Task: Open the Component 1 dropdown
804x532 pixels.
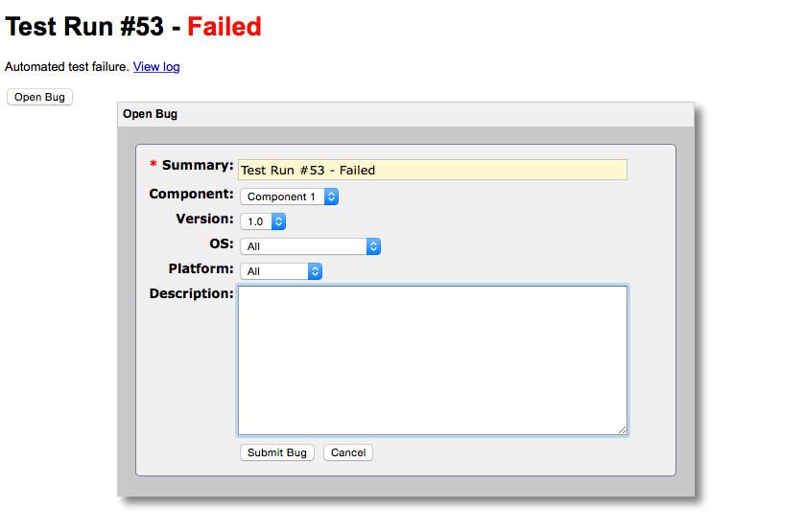Action: (x=289, y=197)
